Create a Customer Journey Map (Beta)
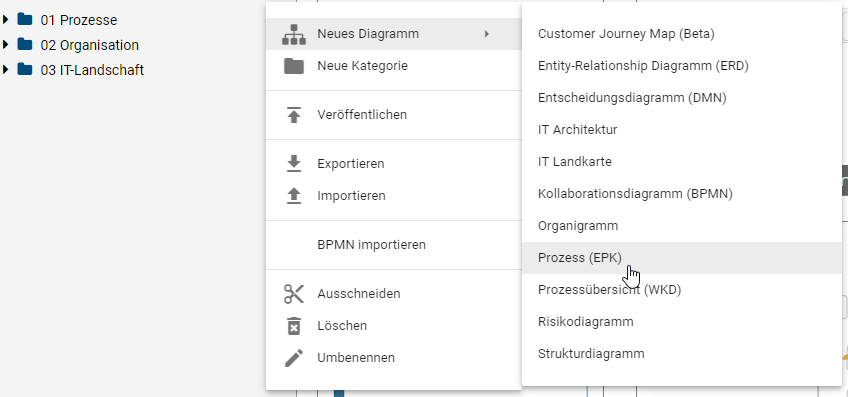The width and height of the screenshot is (848, 397). coord(681,34)
